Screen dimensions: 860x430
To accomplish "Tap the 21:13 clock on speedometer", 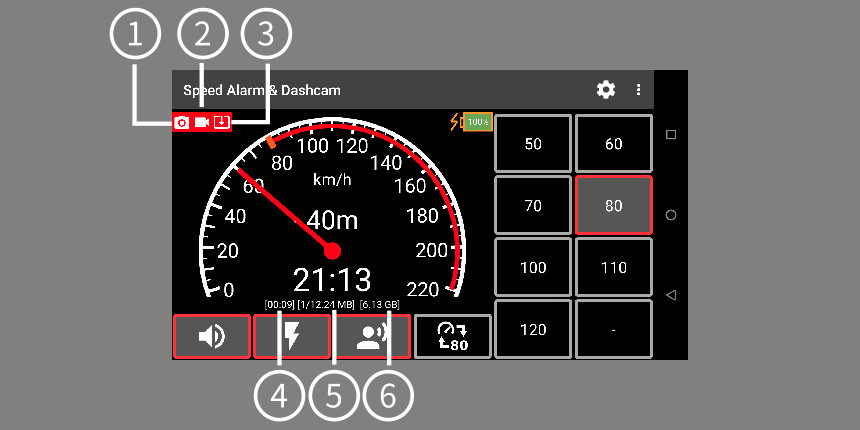I will pyautogui.click(x=332, y=279).
